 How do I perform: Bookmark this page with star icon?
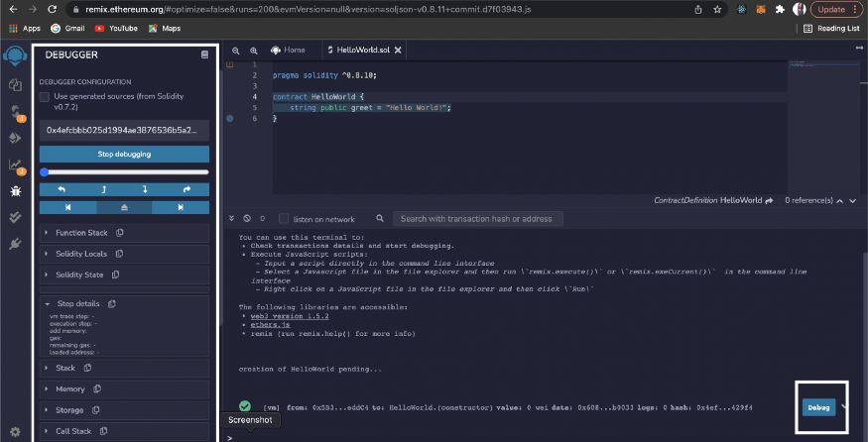(717, 9)
